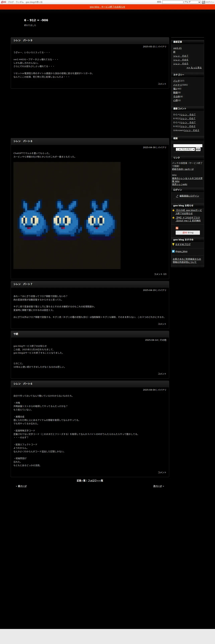215x644 pixels.
Task: Open the フォロワー一覧 link
Action: point(95,480)
